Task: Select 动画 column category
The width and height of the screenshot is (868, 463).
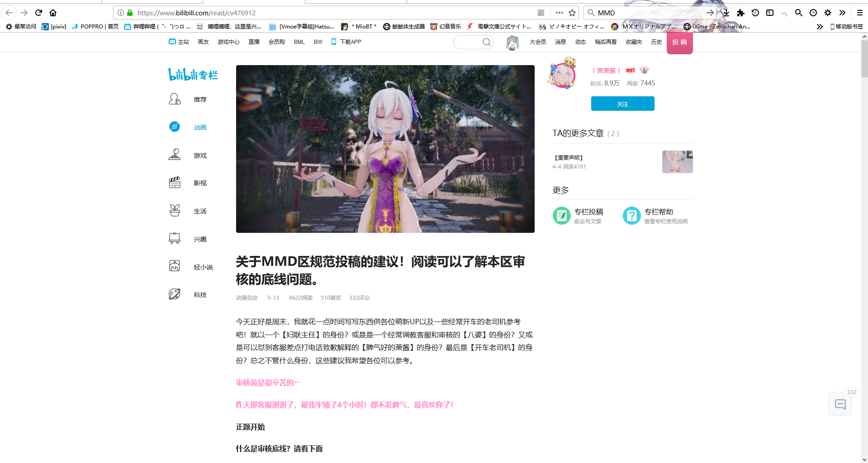Action: (188, 127)
